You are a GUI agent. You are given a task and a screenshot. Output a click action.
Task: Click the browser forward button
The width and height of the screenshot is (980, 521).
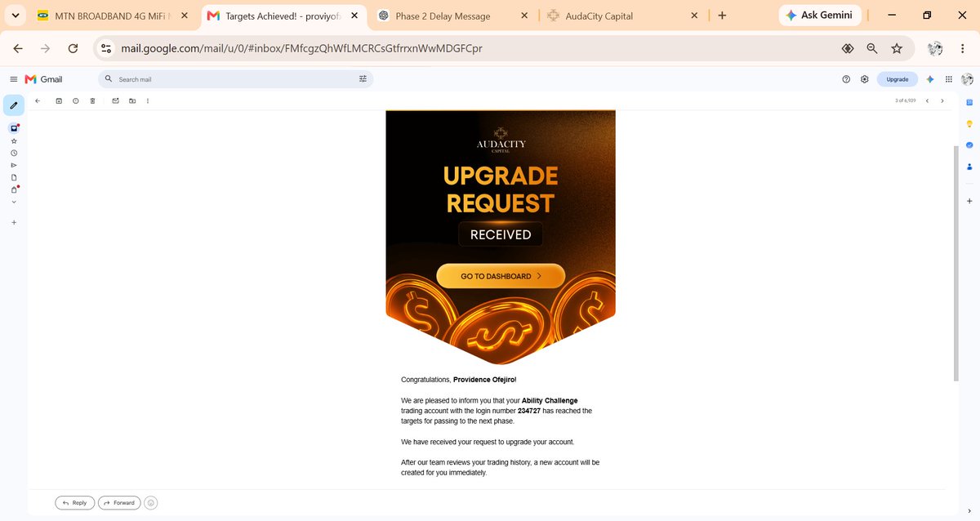click(x=45, y=49)
